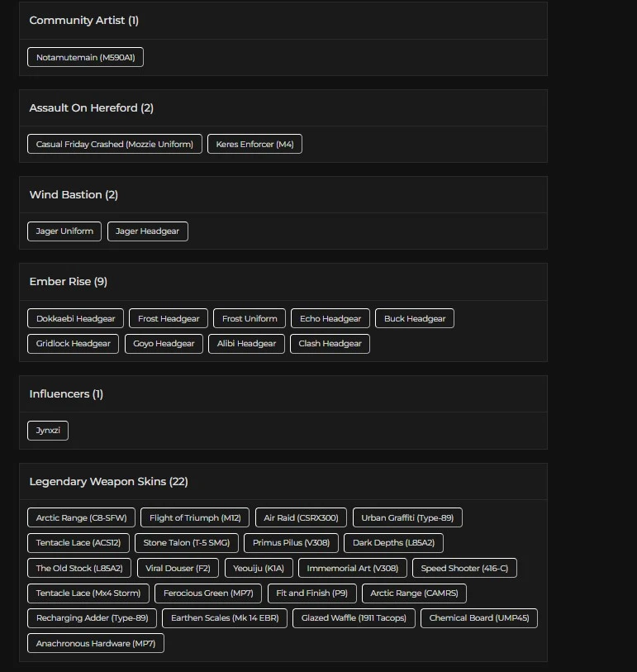The image size is (637, 672).
Task: Select the Frost Uniform tag
Action: tap(250, 318)
